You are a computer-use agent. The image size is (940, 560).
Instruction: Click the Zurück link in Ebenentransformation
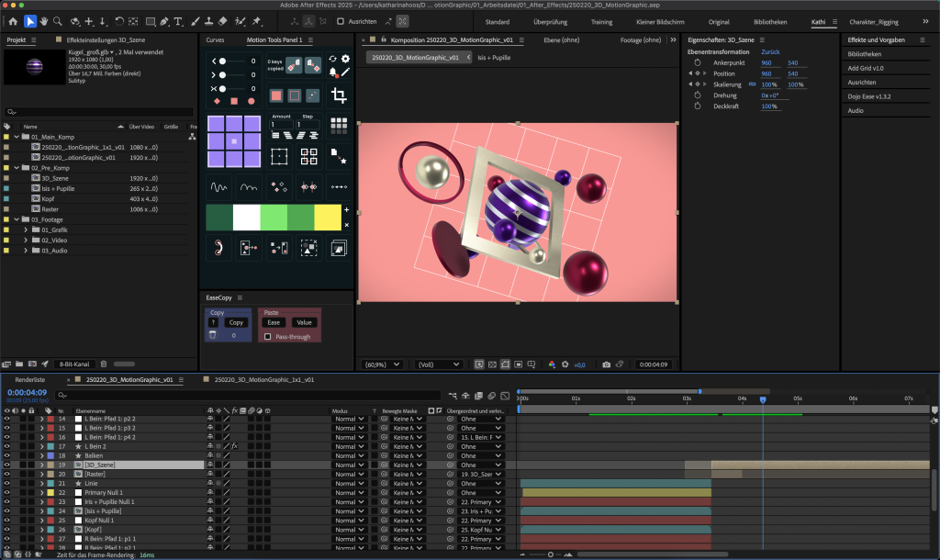click(770, 52)
